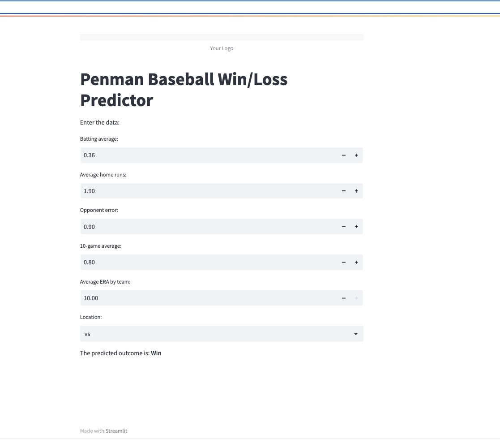This screenshot has width=500, height=448.
Task: Click the dropdown arrow beside 'vs'
Action: click(355, 334)
